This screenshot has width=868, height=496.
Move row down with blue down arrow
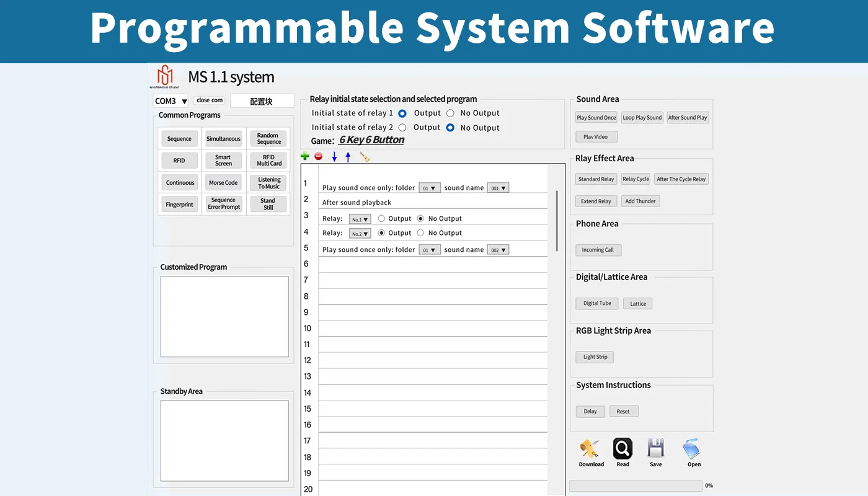click(334, 157)
